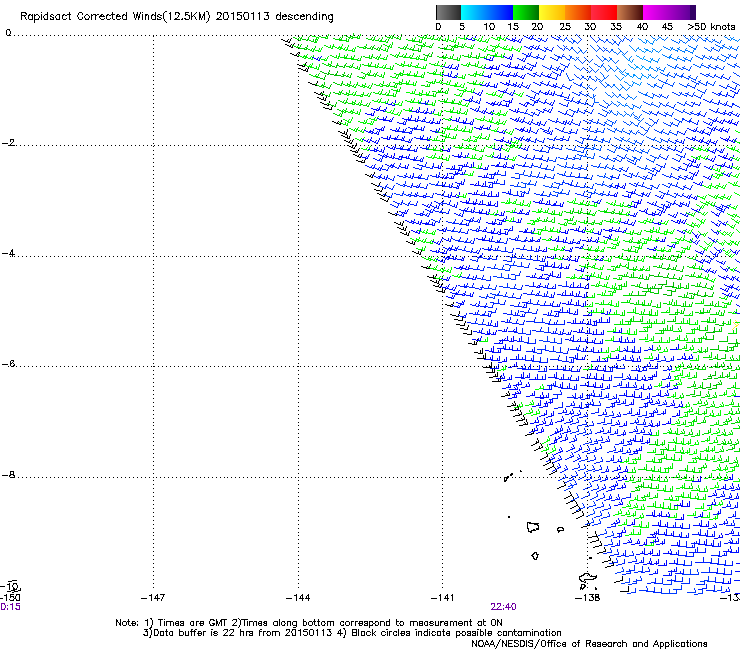Click the '>50 knots' legend label
The width and height of the screenshot is (740, 650).
click(711, 27)
